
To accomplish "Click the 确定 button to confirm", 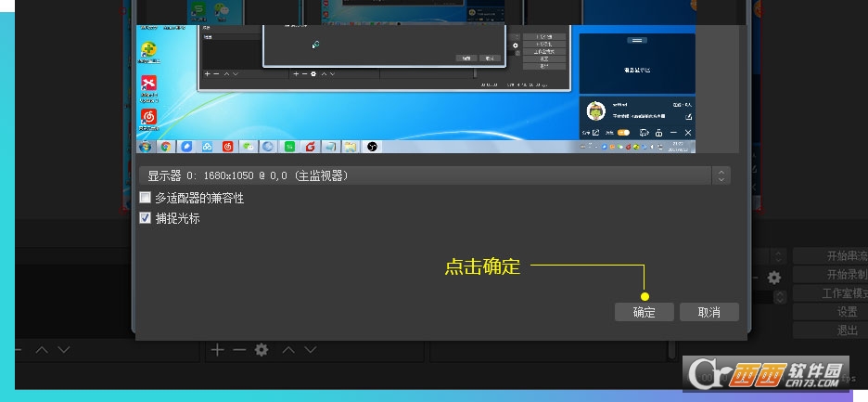I will click(645, 312).
